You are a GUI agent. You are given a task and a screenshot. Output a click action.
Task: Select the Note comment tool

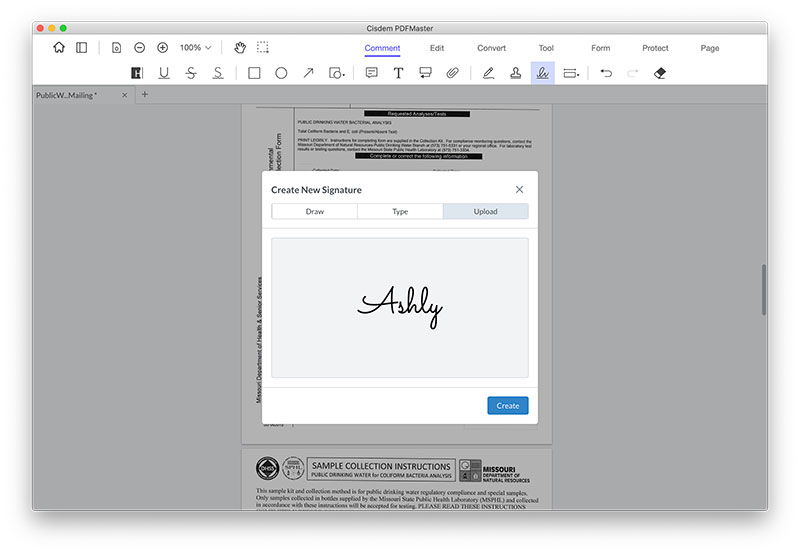371,73
